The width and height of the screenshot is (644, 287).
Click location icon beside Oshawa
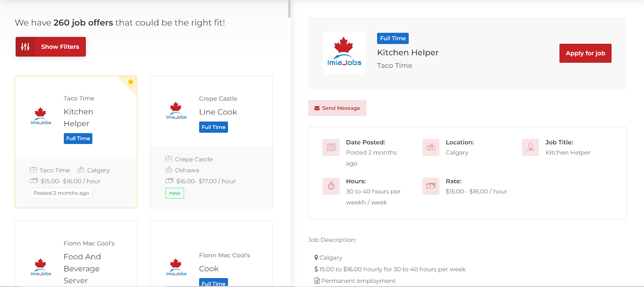(169, 170)
